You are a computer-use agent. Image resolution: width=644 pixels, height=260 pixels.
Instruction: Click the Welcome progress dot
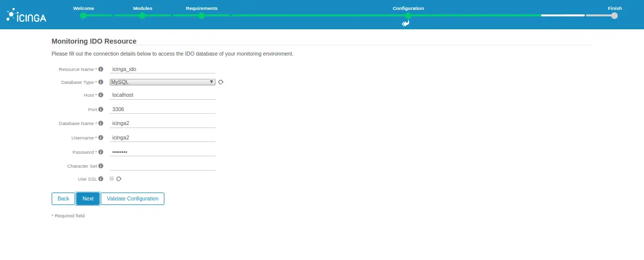(83, 16)
